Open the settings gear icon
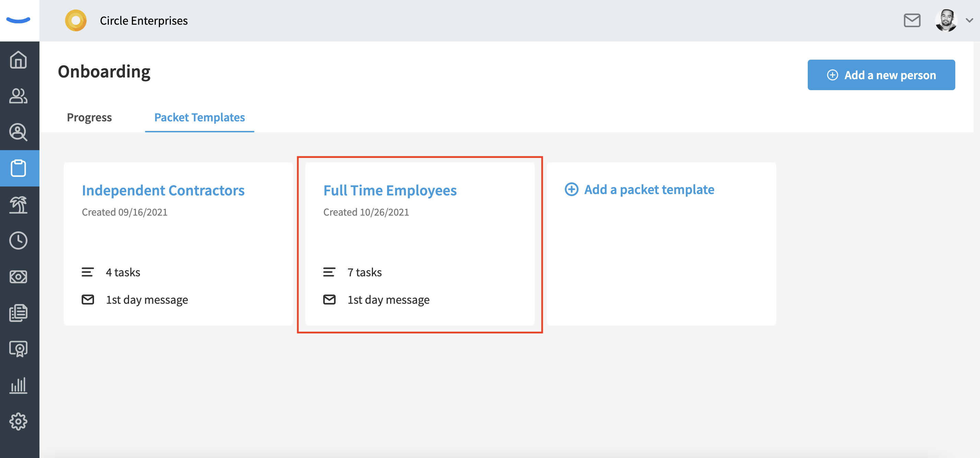Viewport: 980px width, 458px height. point(18,421)
